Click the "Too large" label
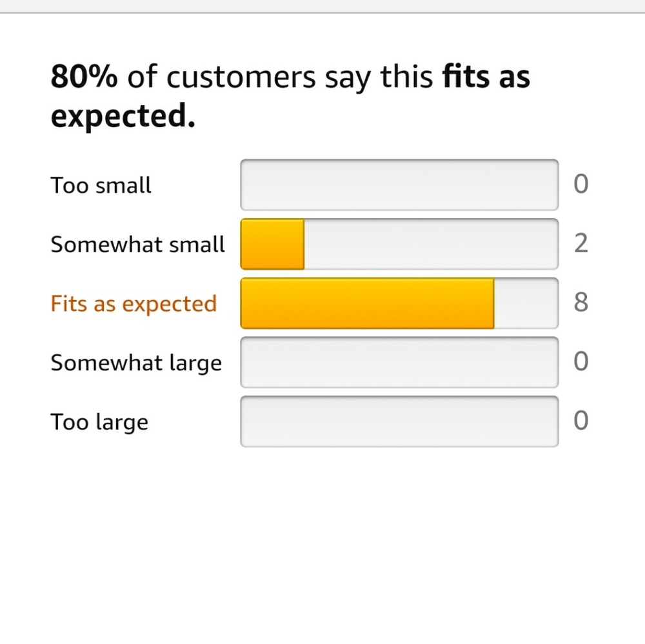This screenshot has width=645, height=644. (x=99, y=423)
